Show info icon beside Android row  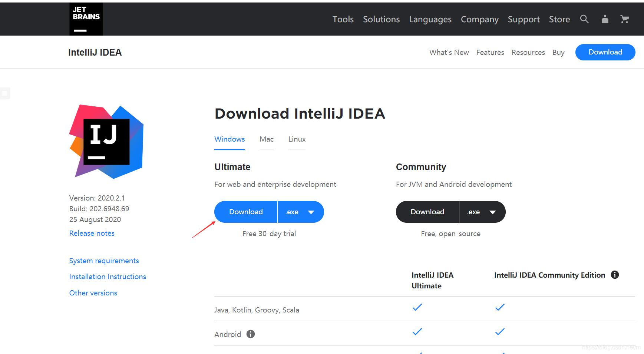click(x=251, y=334)
